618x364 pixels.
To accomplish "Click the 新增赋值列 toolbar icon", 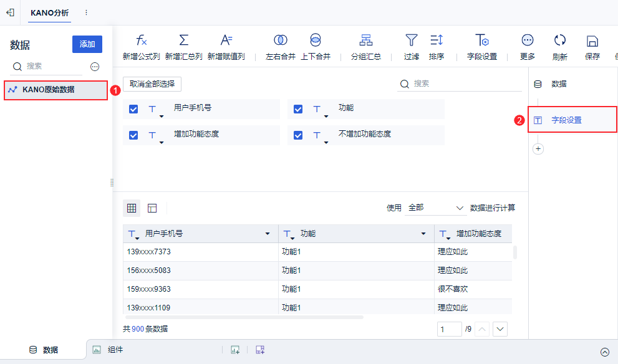I will click(x=226, y=40).
